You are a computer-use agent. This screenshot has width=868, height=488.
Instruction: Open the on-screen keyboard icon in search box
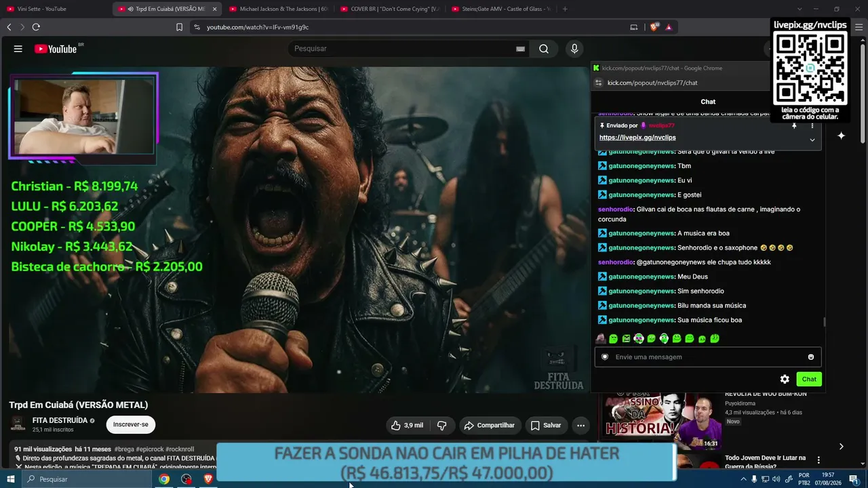[x=520, y=49]
